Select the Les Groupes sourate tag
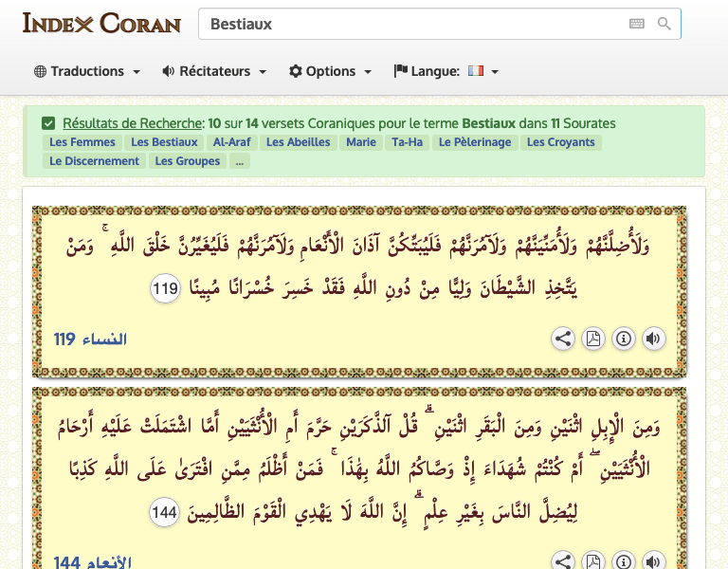728x569 pixels. [188, 161]
